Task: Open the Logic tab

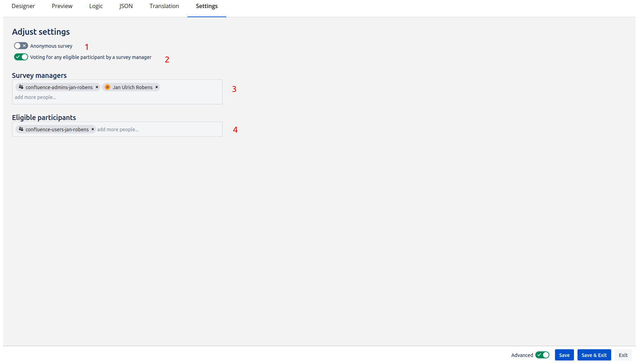Action: pos(96,6)
